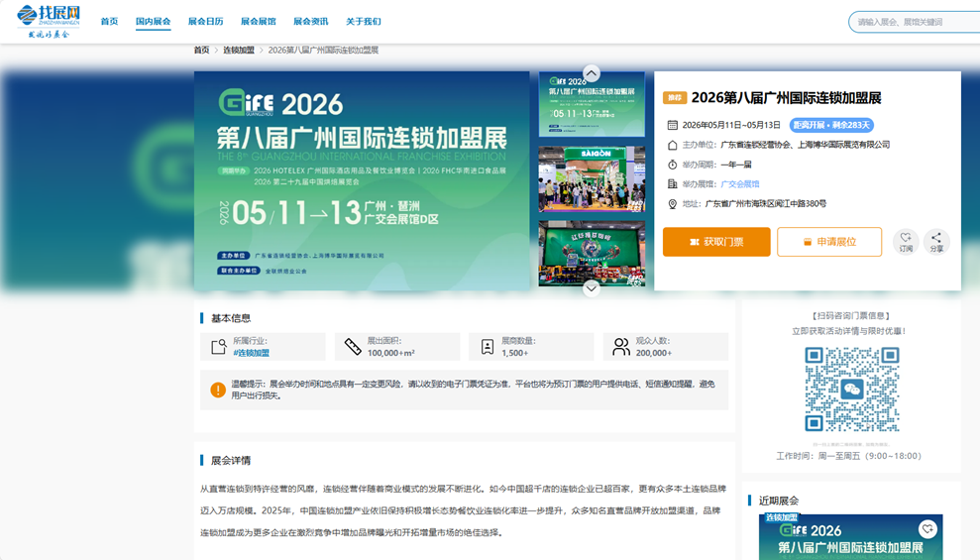Open the 展会资讯 nav item
The width and height of the screenshot is (980, 560).
tap(310, 21)
